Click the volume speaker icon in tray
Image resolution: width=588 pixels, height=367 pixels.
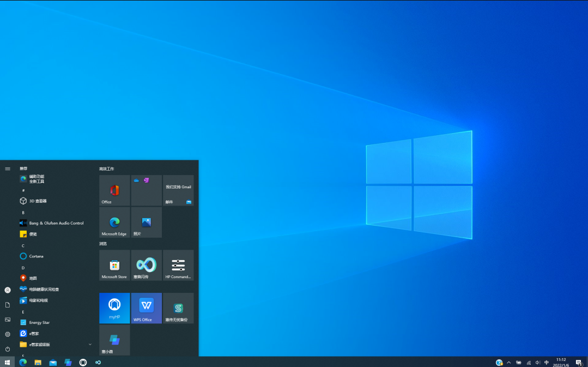538,362
